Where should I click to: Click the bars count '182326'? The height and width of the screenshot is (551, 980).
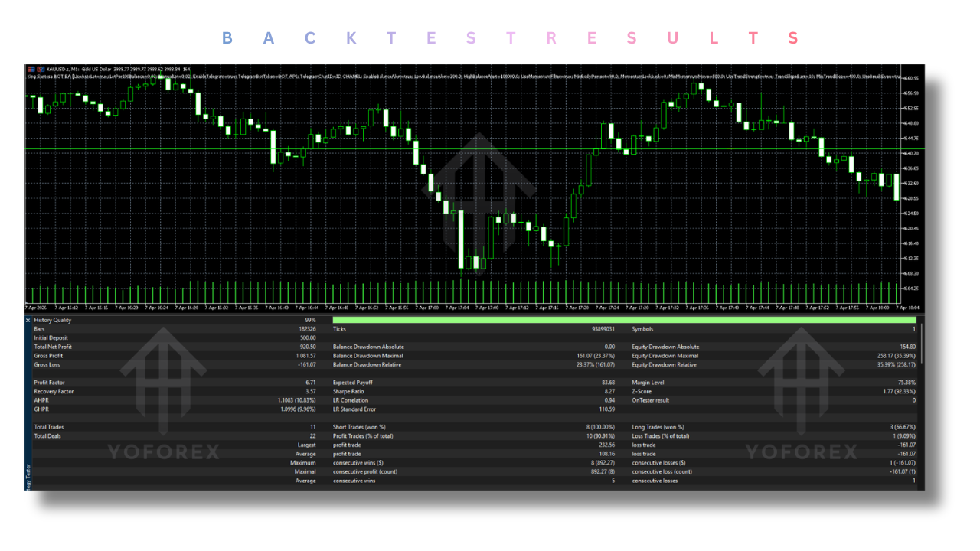coord(306,329)
